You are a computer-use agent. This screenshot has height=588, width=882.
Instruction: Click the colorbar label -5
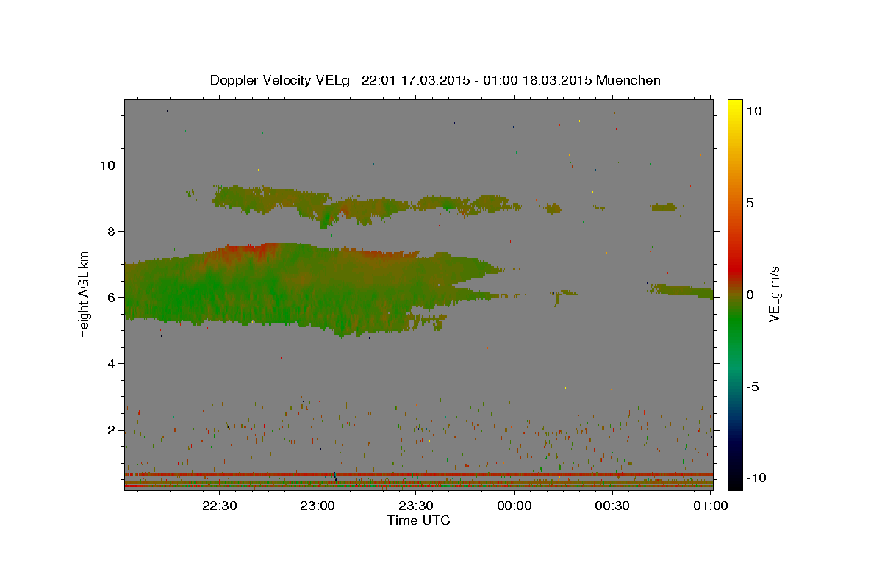tap(753, 386)
